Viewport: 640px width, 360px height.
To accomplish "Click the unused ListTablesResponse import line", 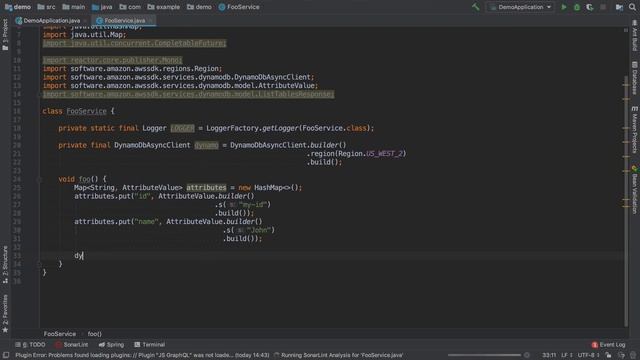I will pyautogui.click(x=188, y=94).
